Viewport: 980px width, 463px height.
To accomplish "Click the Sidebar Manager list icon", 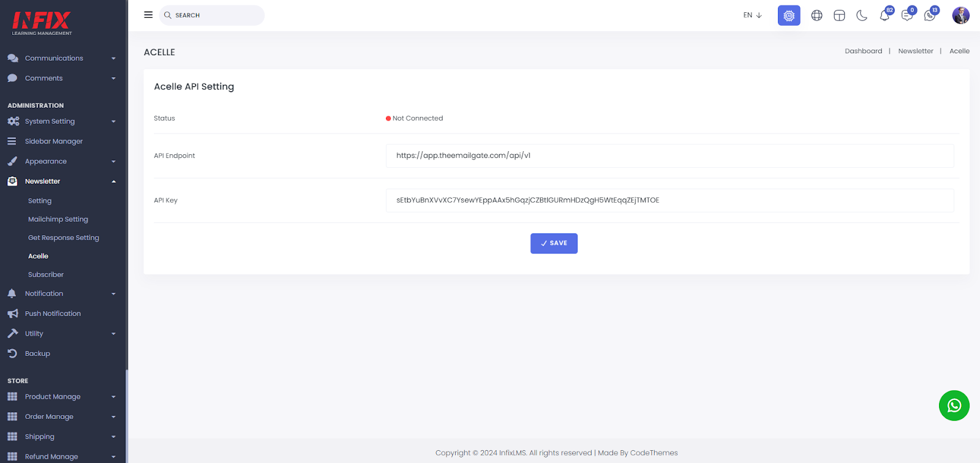I will (12, 141).
